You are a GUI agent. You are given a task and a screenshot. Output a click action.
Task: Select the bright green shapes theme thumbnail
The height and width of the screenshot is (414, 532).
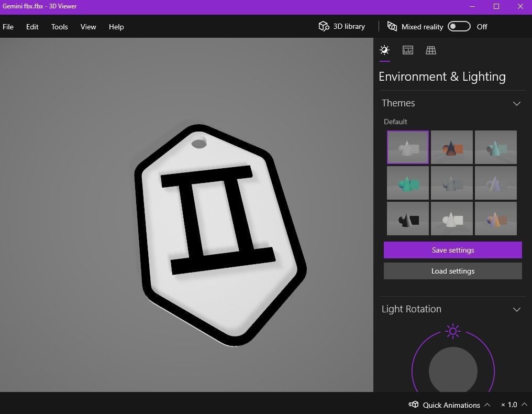[x=407, y=183]
